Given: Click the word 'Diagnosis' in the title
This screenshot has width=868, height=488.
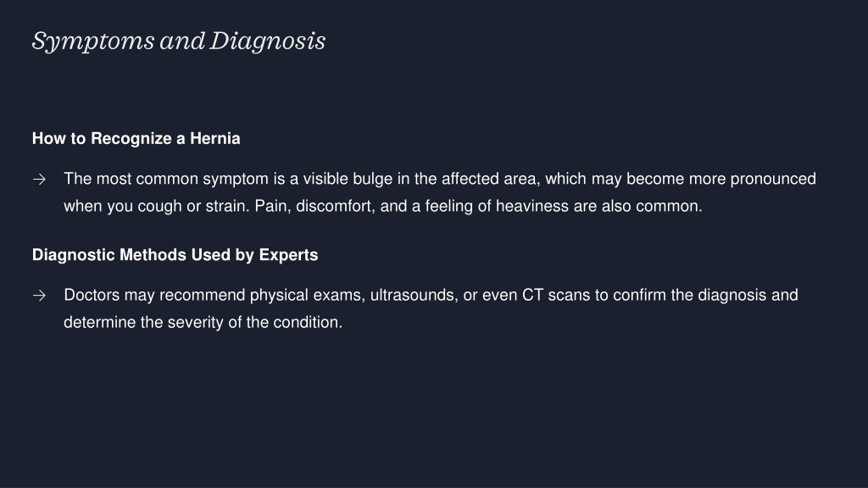Looking at the screenshot, I should (x=267, y=42).
